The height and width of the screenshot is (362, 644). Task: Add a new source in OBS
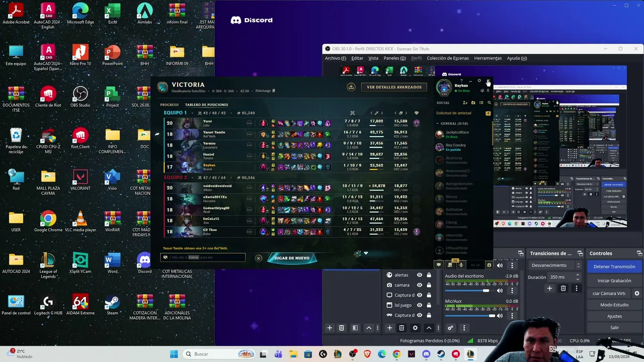[x=389, y=328]
